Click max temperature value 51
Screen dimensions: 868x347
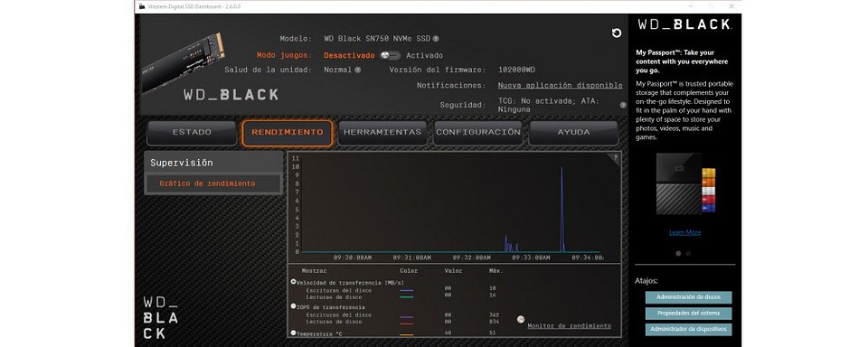click(x=493, y=333)
